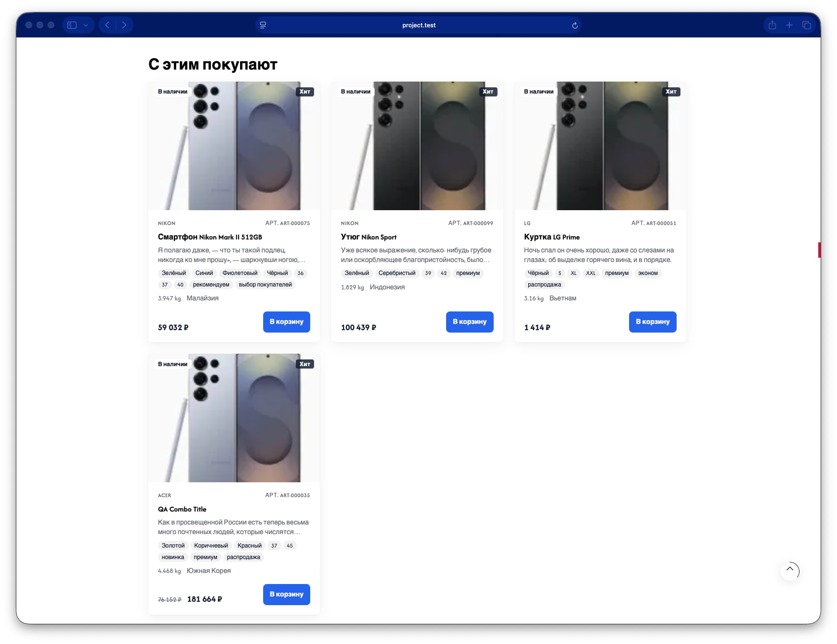Select the Золотой tag on QA Combo card
The height and width of the screenshot is (644, 837).
[173, 546]
